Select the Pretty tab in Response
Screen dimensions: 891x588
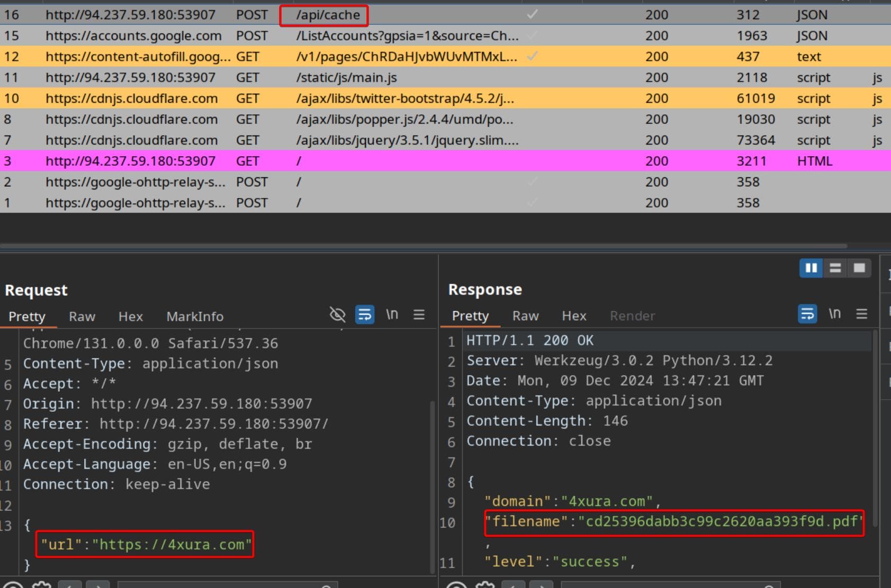point(470,316)
